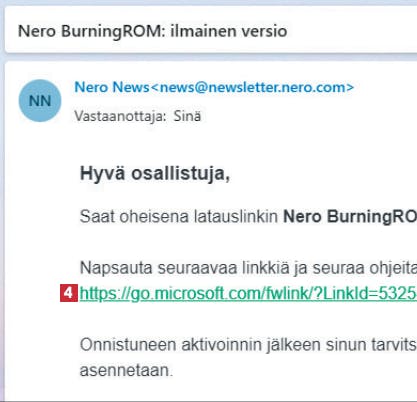Click the word osallistuja in the greeting
The height and width of the screenshot is (402, 417).
[x=181, y=174]
